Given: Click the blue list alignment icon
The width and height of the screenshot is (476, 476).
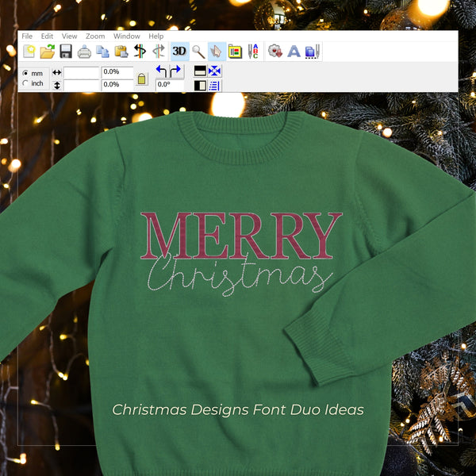Looking at the screenshot, I should (x=215, y=86).
